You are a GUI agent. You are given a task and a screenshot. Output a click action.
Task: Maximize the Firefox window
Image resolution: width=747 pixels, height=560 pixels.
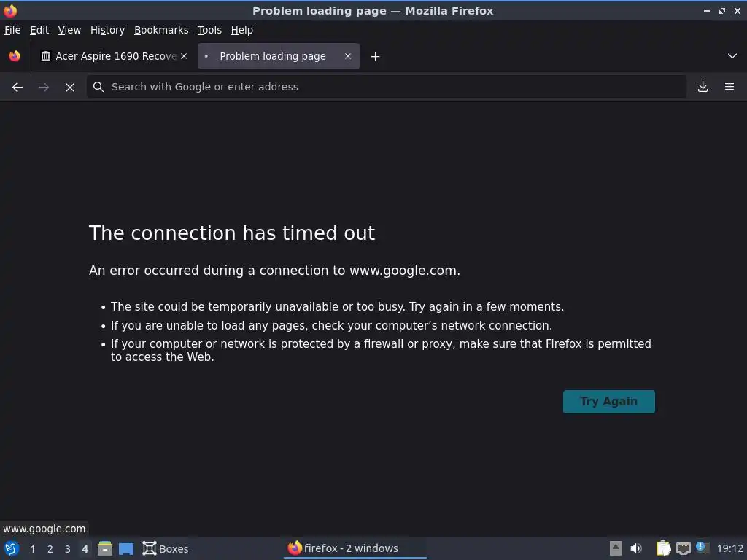722,11
